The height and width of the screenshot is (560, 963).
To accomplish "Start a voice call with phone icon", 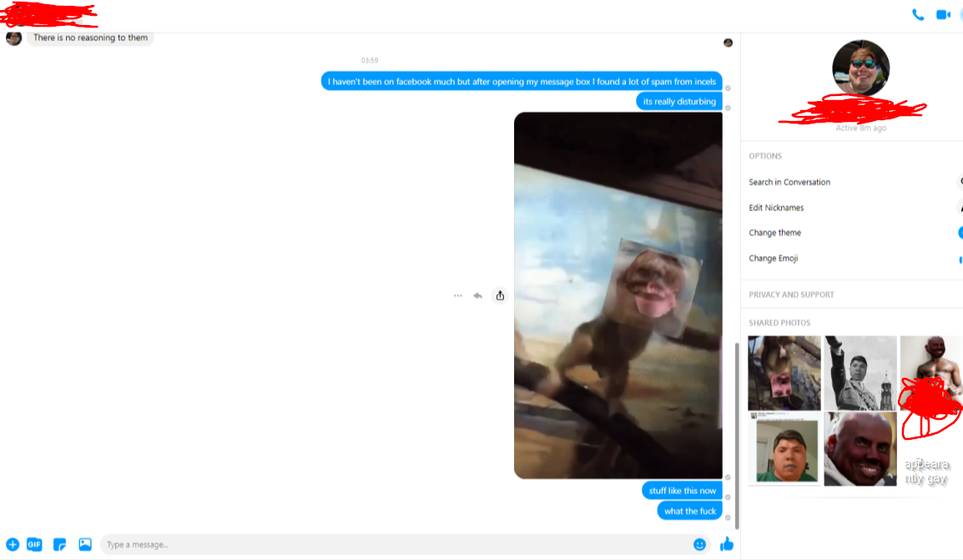I will click(918, 15).
